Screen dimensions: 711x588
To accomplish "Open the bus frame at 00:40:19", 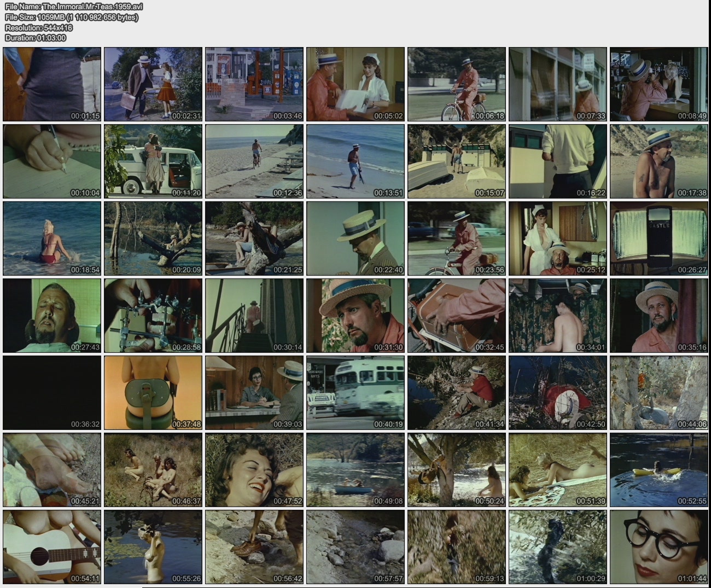I will (x=355, y=392).
